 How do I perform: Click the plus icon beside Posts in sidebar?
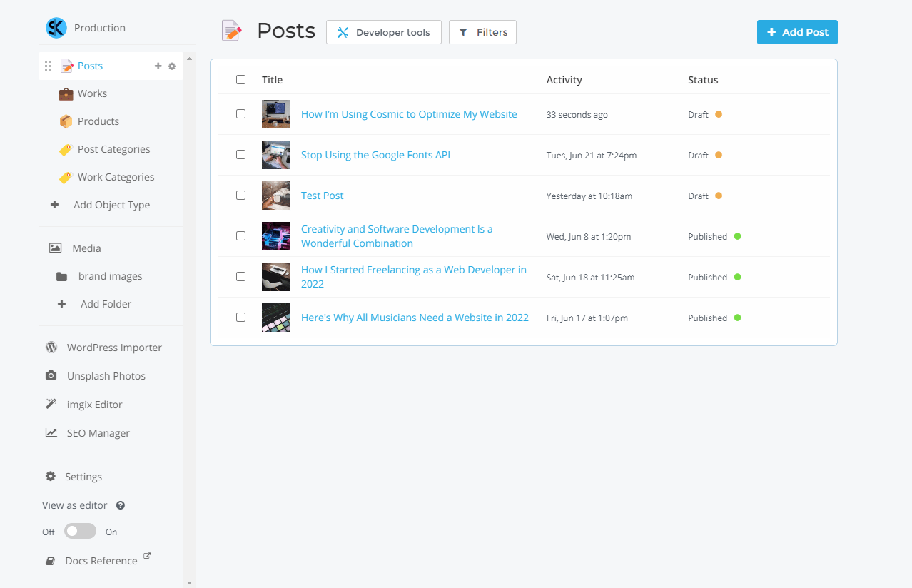pyautogui.click(x=158, y=66)
